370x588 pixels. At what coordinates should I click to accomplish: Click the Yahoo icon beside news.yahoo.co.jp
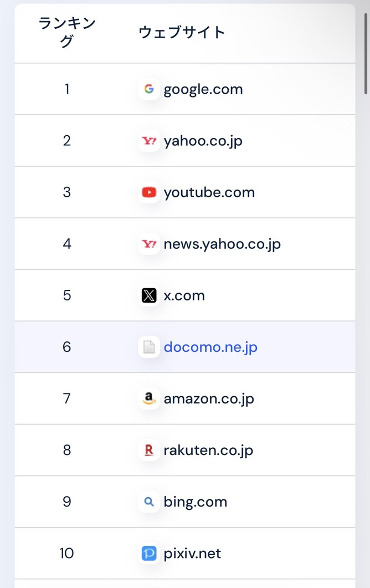coord(149,244)
